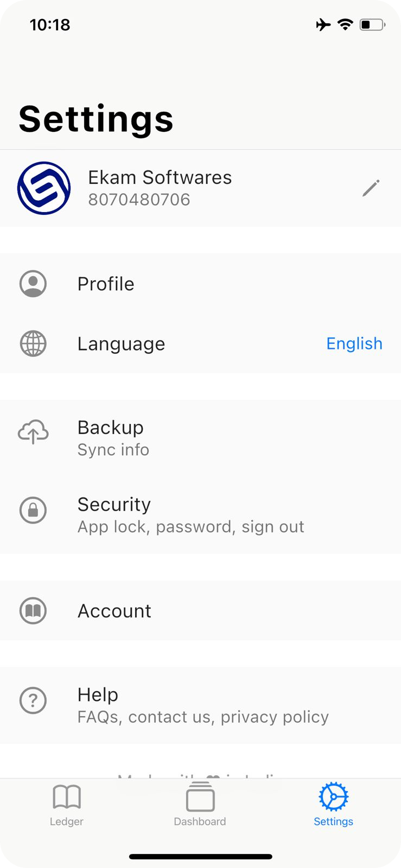Viewport: 401px width, 868px height.
Task: Open Security settings entry
Action: tap(114, 505)
